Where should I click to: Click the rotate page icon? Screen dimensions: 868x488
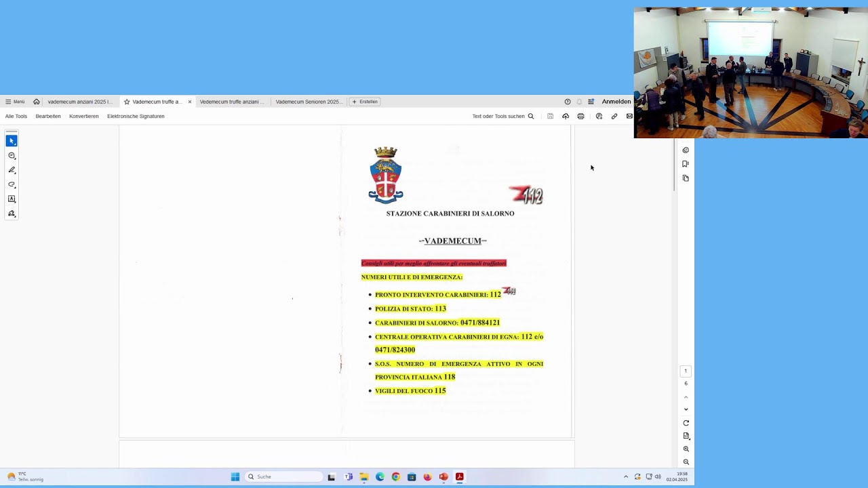click(x=686, y=423)
